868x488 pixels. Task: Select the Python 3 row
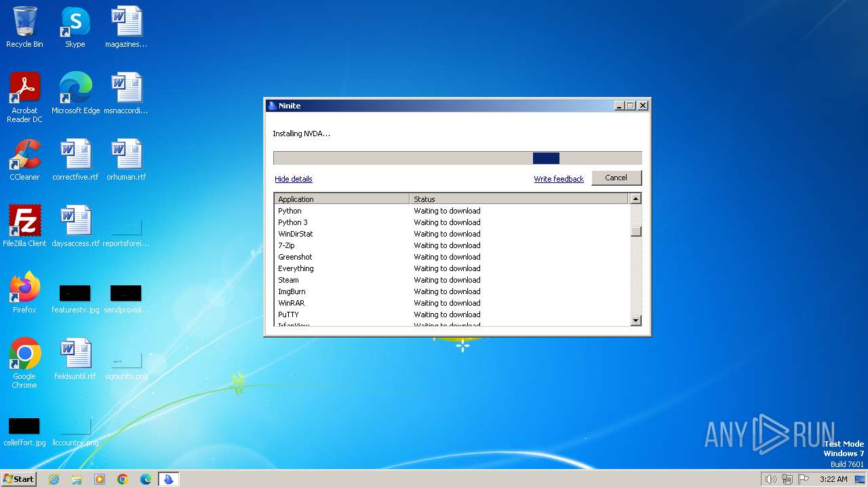click(x=452, y=222)
